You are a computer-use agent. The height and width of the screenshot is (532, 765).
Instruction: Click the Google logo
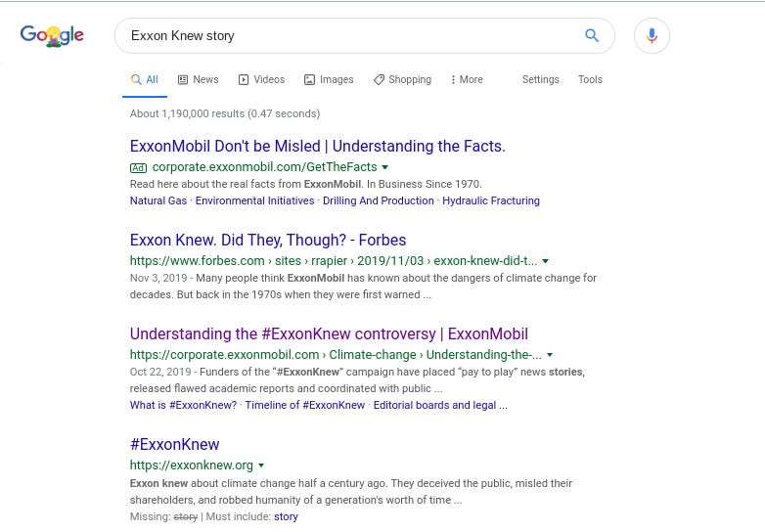click(52, 35)
